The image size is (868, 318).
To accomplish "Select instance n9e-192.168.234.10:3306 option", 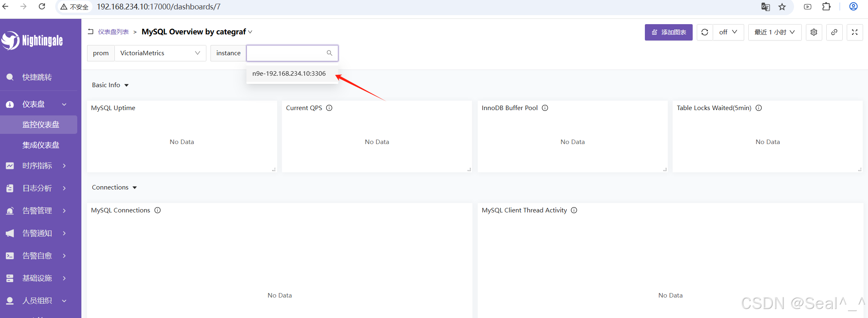I will pyautogui.click(x=292, y=74).
